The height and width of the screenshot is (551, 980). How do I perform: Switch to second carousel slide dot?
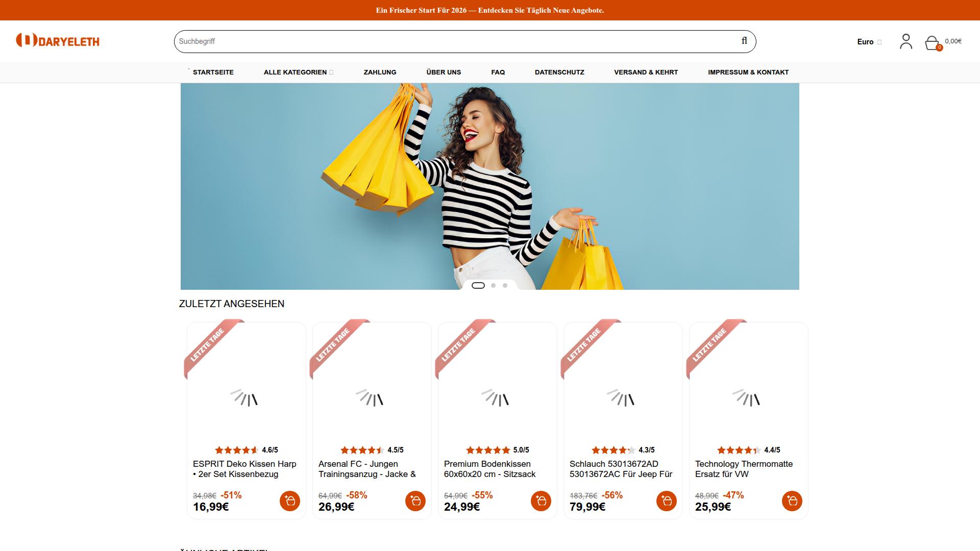493,285
